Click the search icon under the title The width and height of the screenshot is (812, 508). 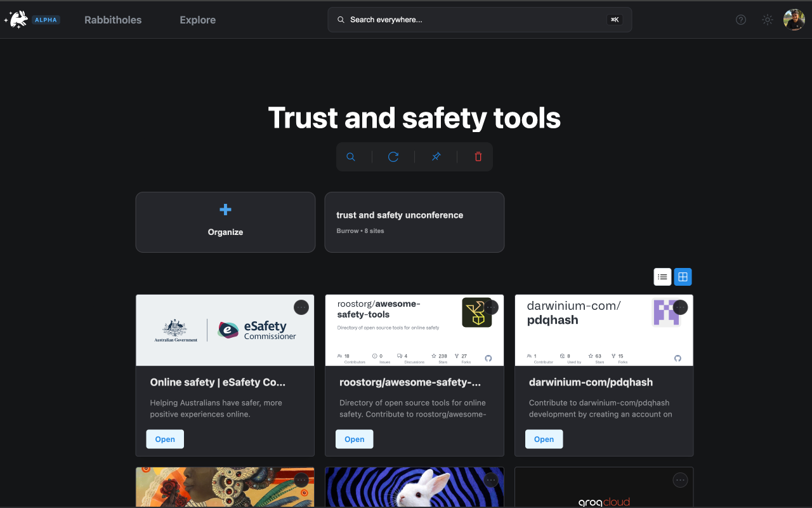[x=351, y=157]
